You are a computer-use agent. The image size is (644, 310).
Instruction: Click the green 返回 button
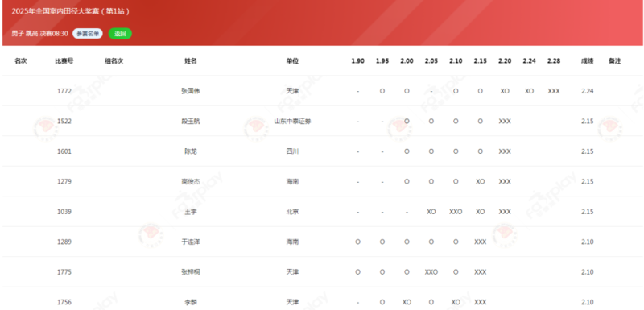[x=120, y=34]
